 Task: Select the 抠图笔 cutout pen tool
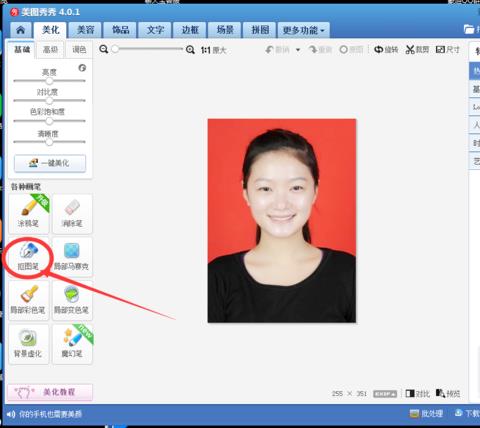pyautogui.click(x=29, y=257)
